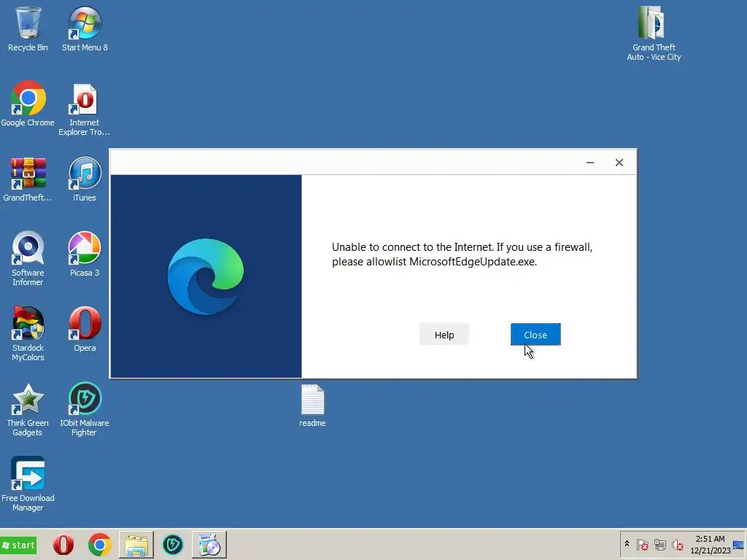Viewport: 747px width, 560px height.
Task: Click the network status tray icon
Action: click(x=659, y=544)
